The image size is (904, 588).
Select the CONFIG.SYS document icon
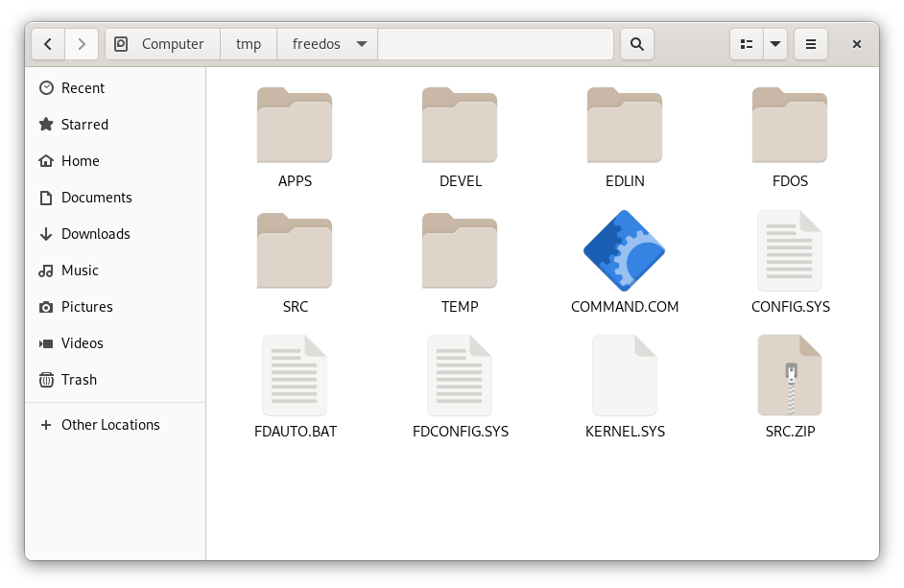pyautogui.click(x=789, y=251)
